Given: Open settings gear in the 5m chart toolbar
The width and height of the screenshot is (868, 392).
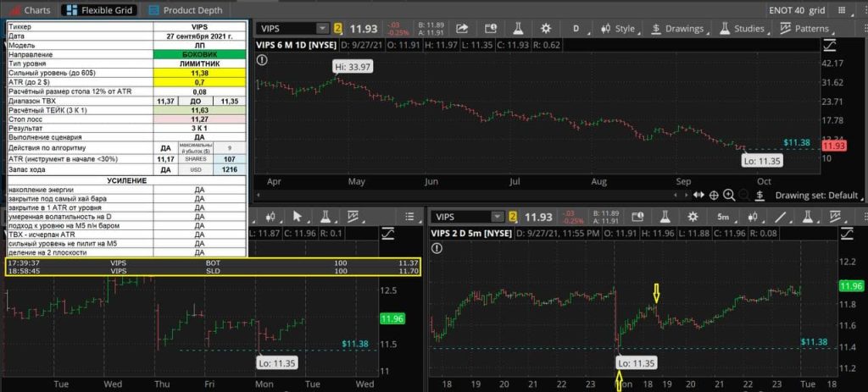Looking at the screenshot, I should [693, 217].
